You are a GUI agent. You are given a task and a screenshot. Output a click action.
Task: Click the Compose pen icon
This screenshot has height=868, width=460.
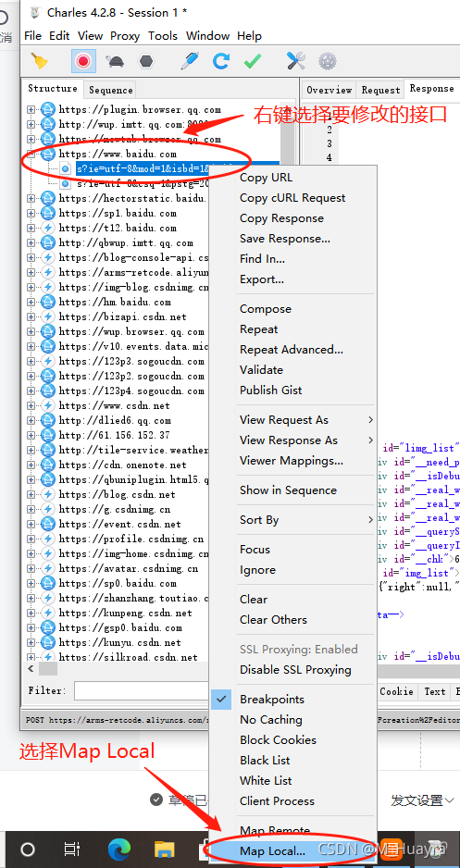[x=190, y=61]
